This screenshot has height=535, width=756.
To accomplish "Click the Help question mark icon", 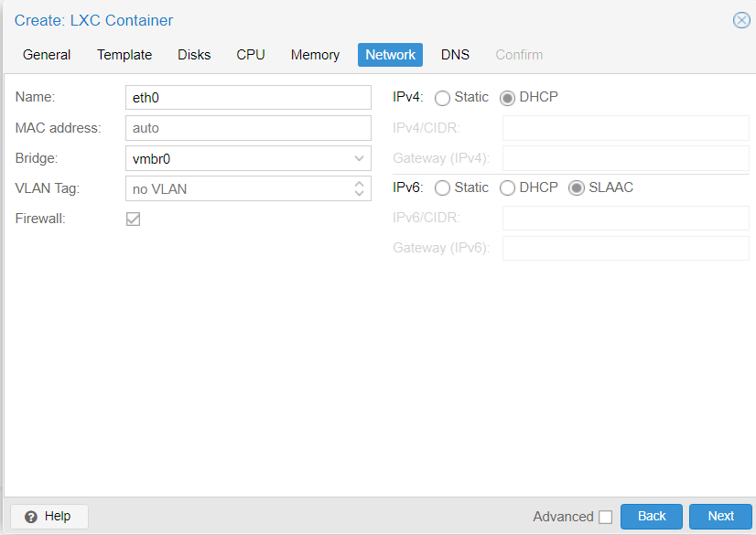I will (32, 516).
